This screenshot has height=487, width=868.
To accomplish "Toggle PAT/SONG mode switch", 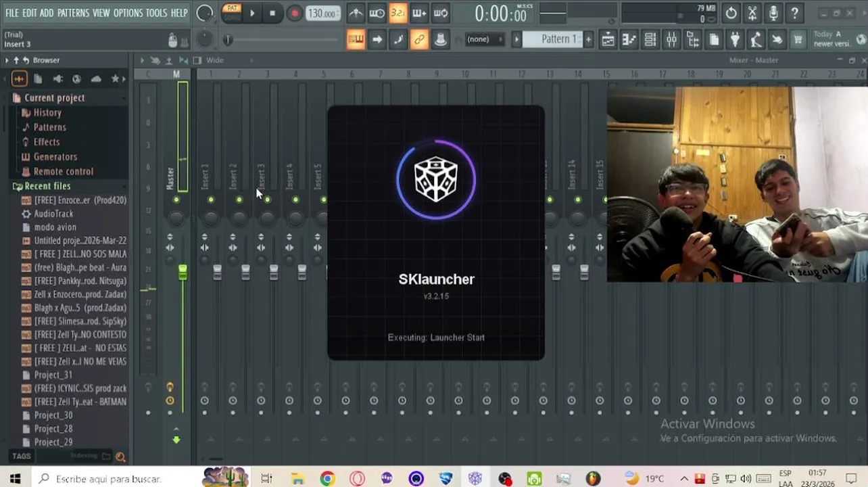I will tap(232, 12).
